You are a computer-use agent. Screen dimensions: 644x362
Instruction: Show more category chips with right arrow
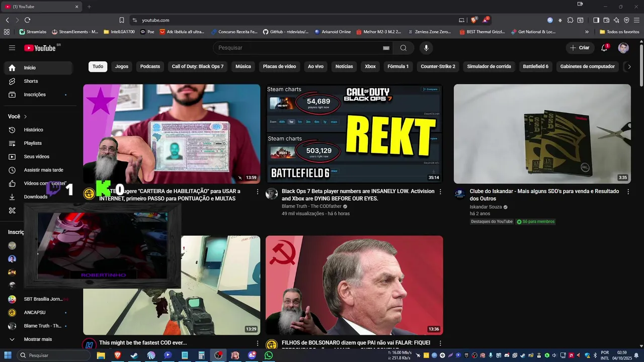pos(629,66)
